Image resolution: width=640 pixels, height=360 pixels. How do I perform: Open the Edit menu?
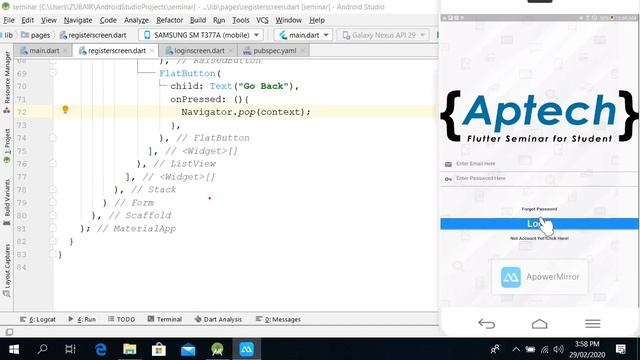pyautogui.click(x=27, y=20)
